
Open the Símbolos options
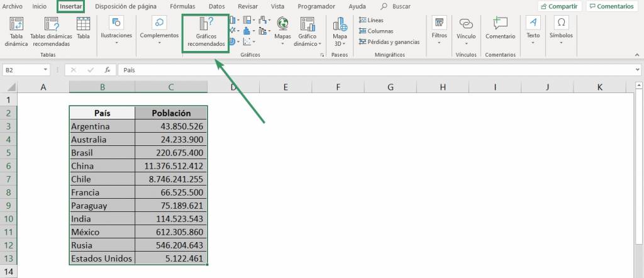(x=561, y=31)
